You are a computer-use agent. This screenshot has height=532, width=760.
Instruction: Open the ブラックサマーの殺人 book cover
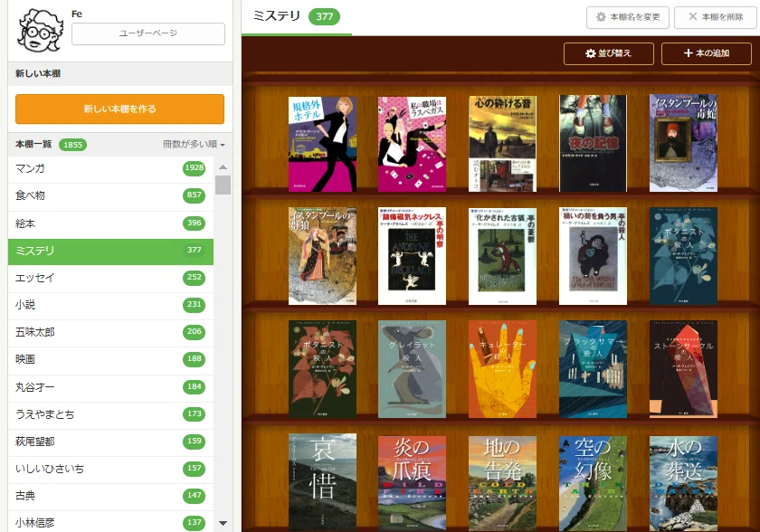[x=593, y=369]
